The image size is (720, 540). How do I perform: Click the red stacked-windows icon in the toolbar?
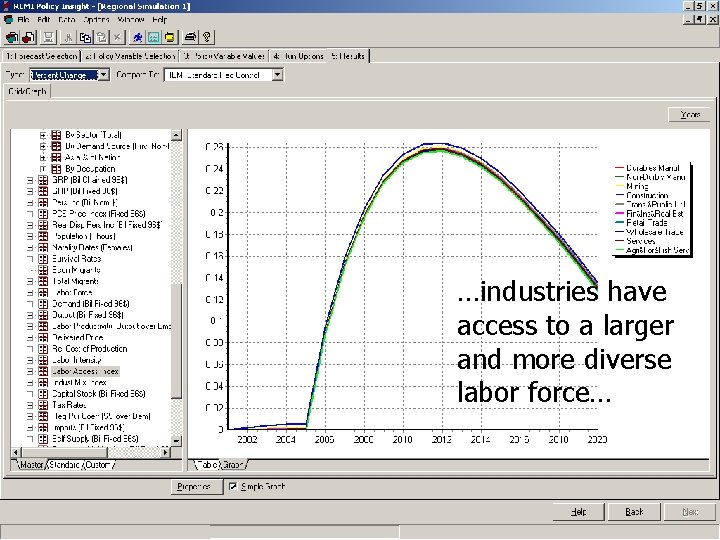coord(29,37)
